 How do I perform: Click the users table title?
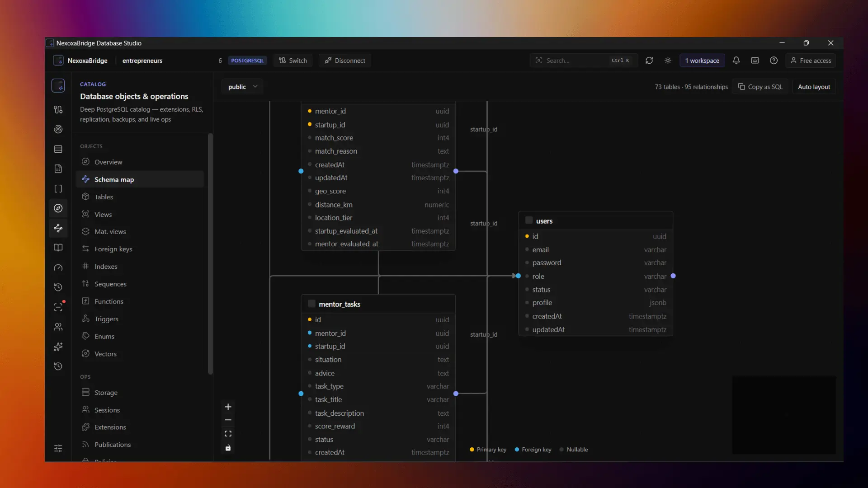tap(544, 221)
